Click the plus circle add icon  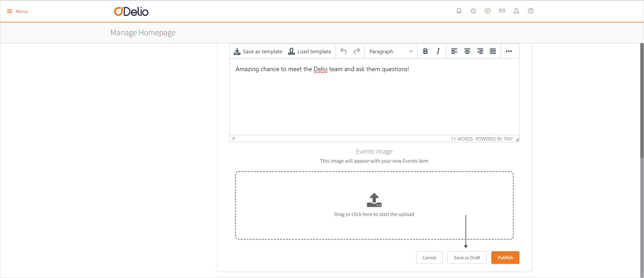(488, 11)
